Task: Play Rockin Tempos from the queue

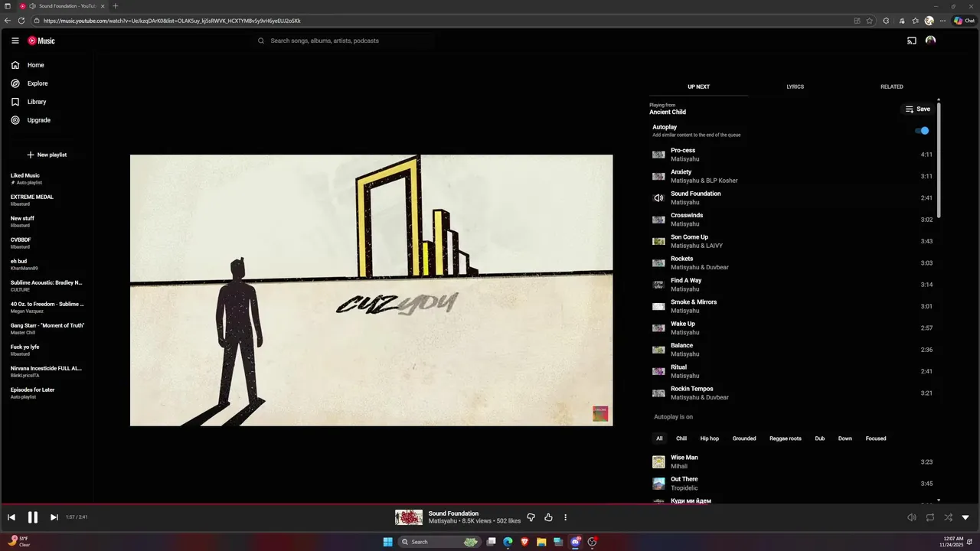Action: click(x=792, y=393)
